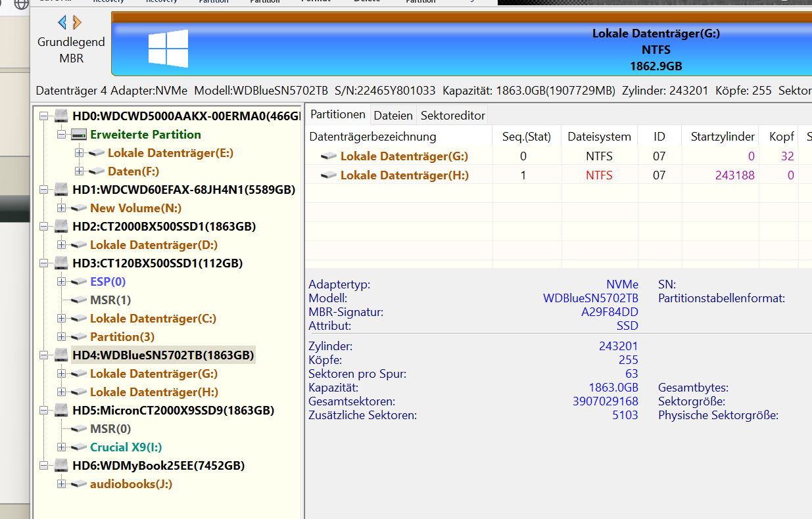The image size is (812, 519).
Task: Click the MBR-Signatur value A29F84DD
Action: point(609,312)
